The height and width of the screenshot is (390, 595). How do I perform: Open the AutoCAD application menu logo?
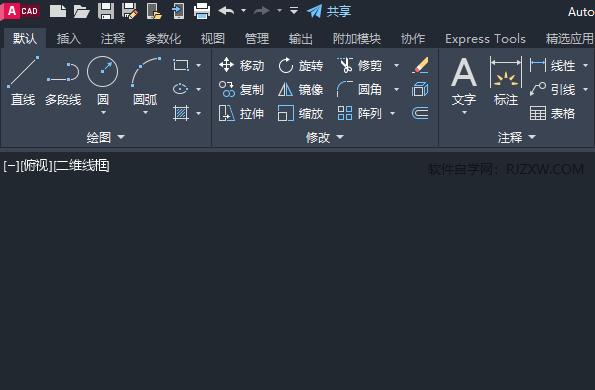point(20,11)
